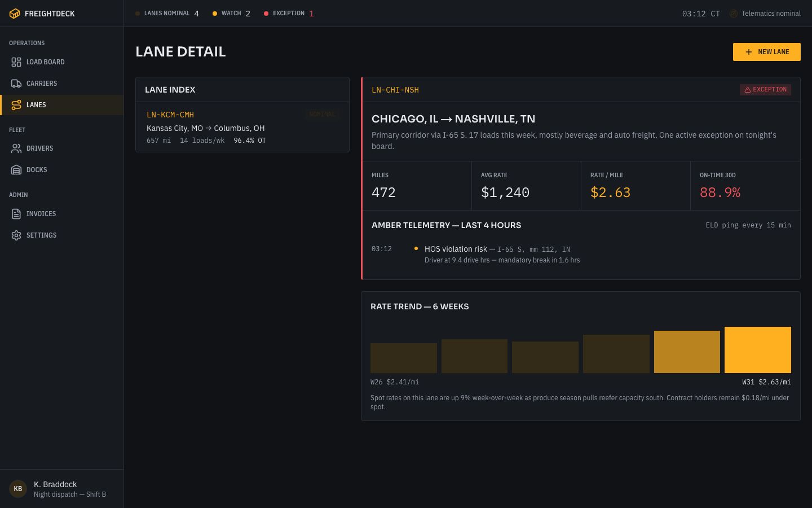The image size is (812, 508).
Task: Click the On-Time 30D 88.9% value
Action: [x=720, y=192]
